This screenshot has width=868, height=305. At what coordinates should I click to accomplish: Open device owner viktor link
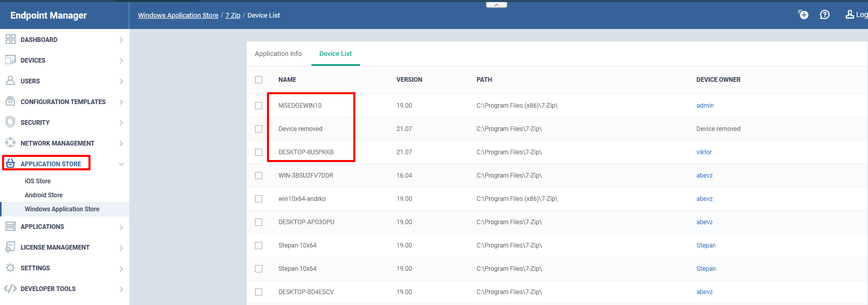click(x=704, y=152)
